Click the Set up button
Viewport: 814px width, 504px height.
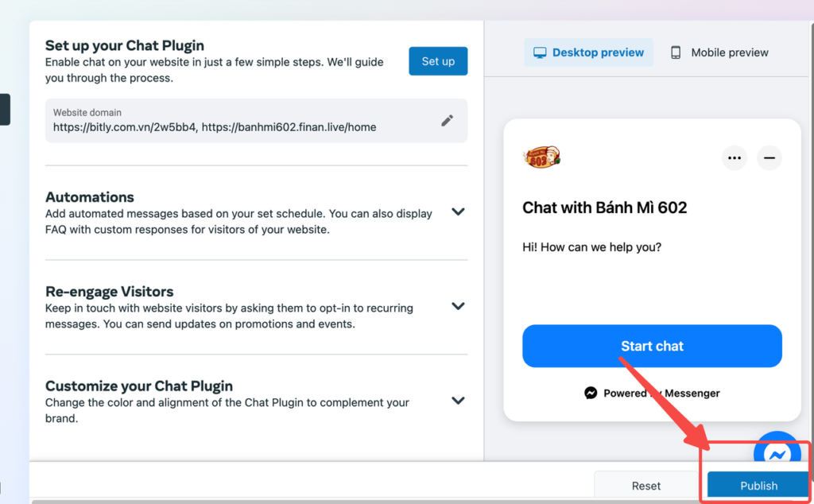click(438, 61)
